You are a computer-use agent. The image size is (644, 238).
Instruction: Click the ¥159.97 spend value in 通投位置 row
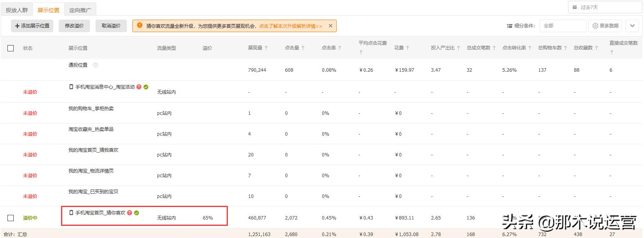pos(404,70)
